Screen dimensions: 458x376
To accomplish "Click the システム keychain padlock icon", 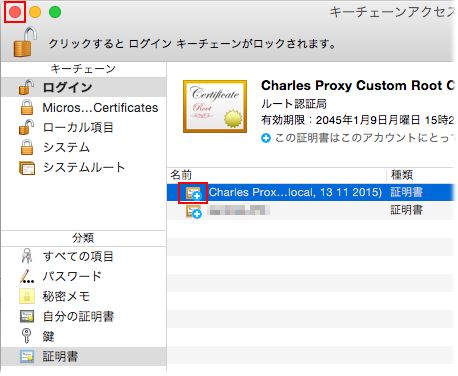I will (x=27, y=147).
